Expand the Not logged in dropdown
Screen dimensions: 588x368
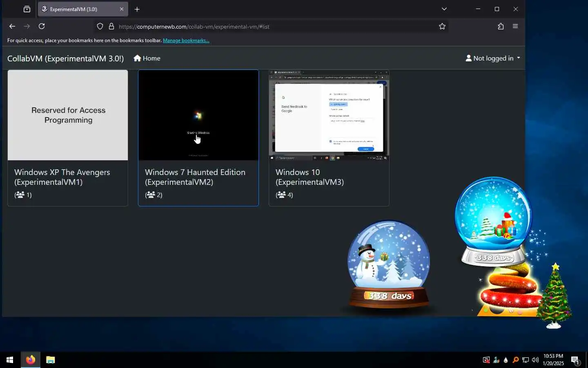[x=493, y=58]
